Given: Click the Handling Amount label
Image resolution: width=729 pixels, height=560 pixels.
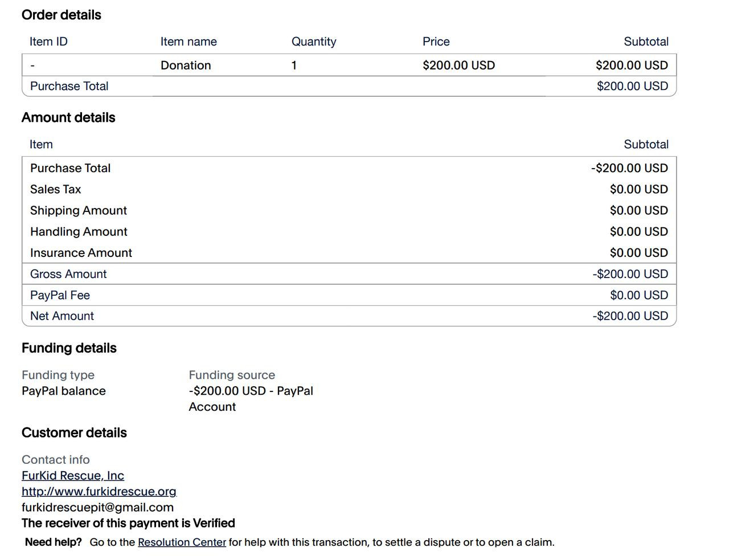Looking at the screenshot, I should [x=79, y=232].
